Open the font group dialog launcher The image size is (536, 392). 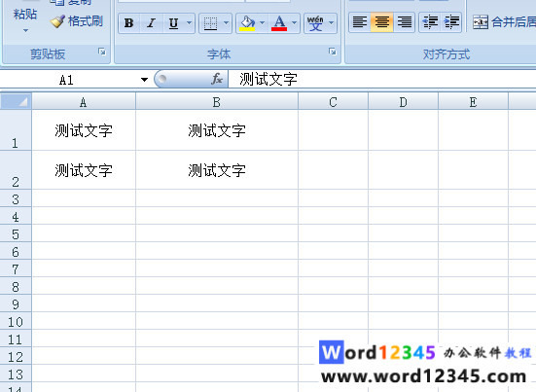click(x=333, y=52)
